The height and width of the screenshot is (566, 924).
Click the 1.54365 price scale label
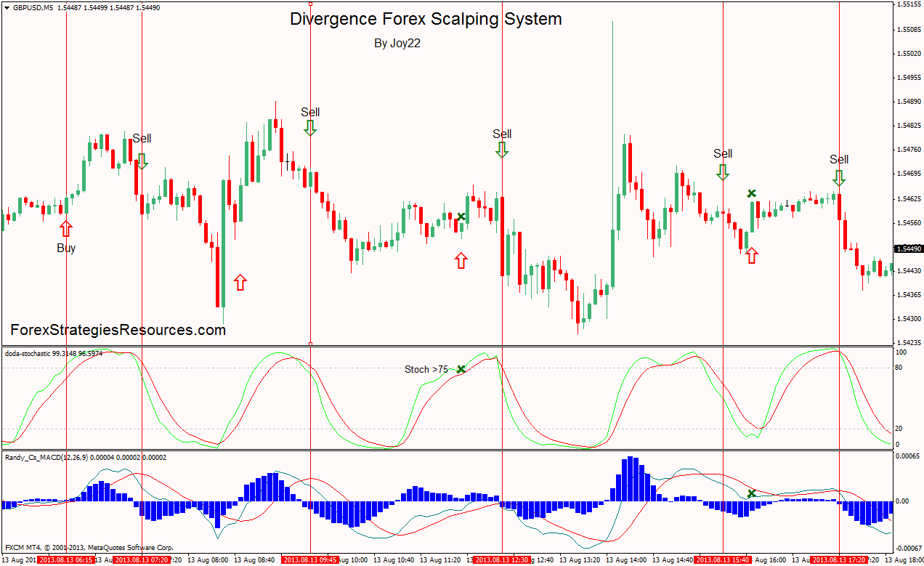(x=909, y=295)
